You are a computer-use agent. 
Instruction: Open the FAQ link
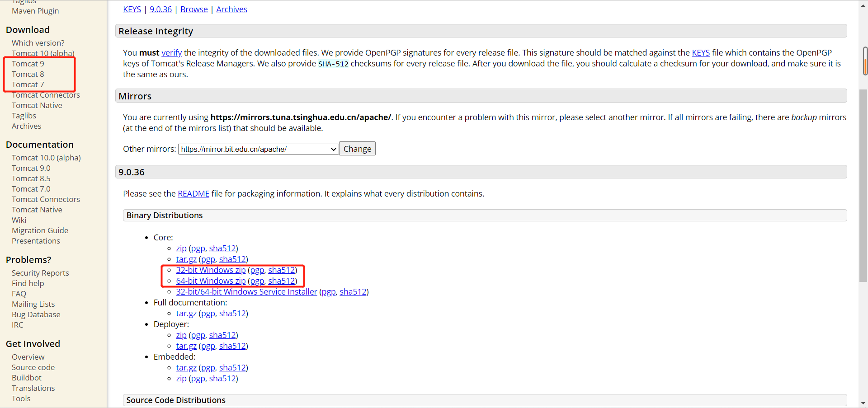tap(19, 294)
